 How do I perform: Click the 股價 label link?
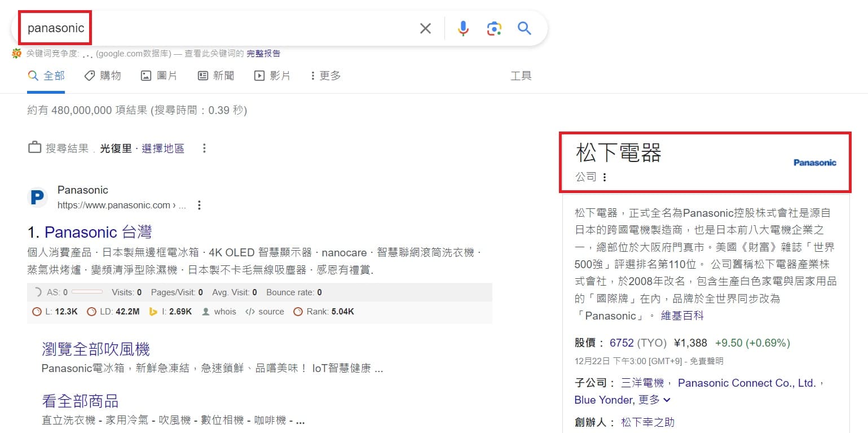coord(585,343)
